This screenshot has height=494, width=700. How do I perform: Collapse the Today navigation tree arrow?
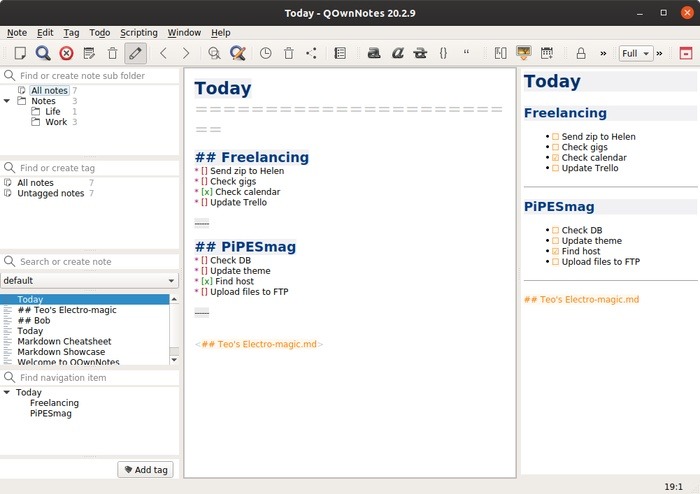click(x=7, y=392)
